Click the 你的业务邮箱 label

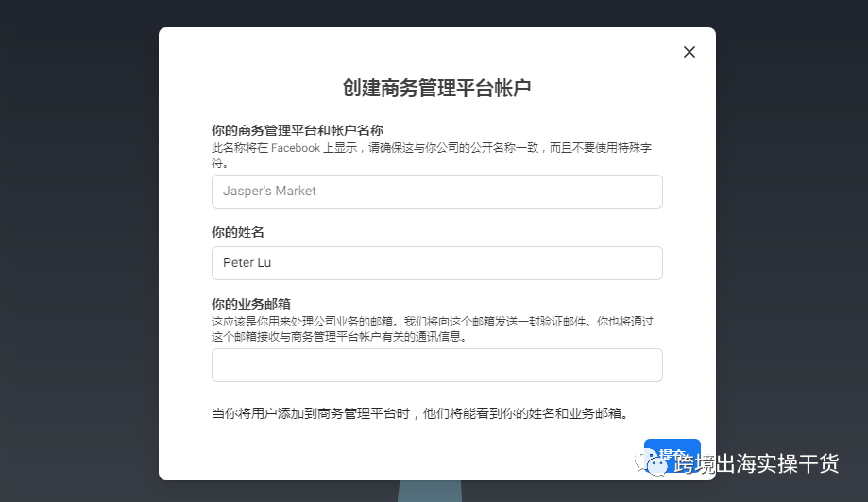[251, 304]
